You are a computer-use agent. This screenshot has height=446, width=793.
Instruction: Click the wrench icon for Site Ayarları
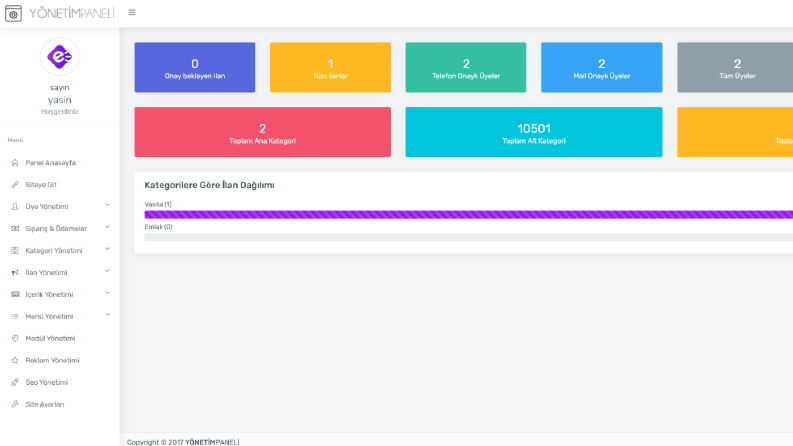(x=15, y=404)
